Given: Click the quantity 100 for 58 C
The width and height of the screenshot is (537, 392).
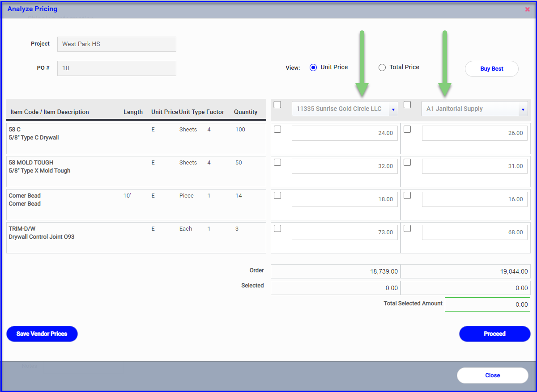Looking at the screenshot, I should [x=240, y=130].
